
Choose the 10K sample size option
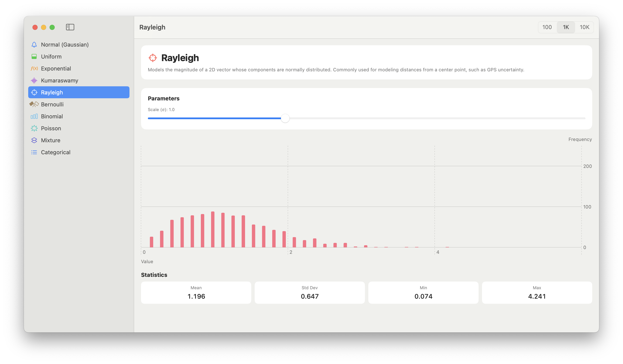coord(584,27)
